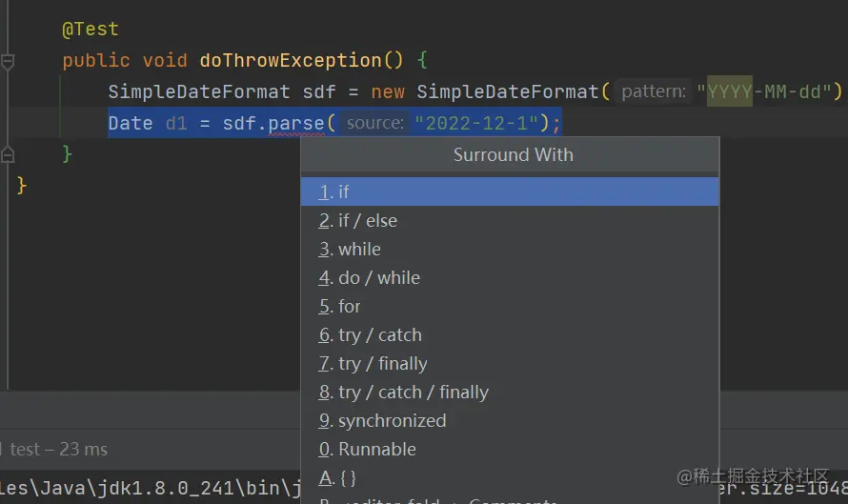848x504 pixels.
Task: Click the highlighted YYYY in the pattern string
Action: [x=730, y=91]
